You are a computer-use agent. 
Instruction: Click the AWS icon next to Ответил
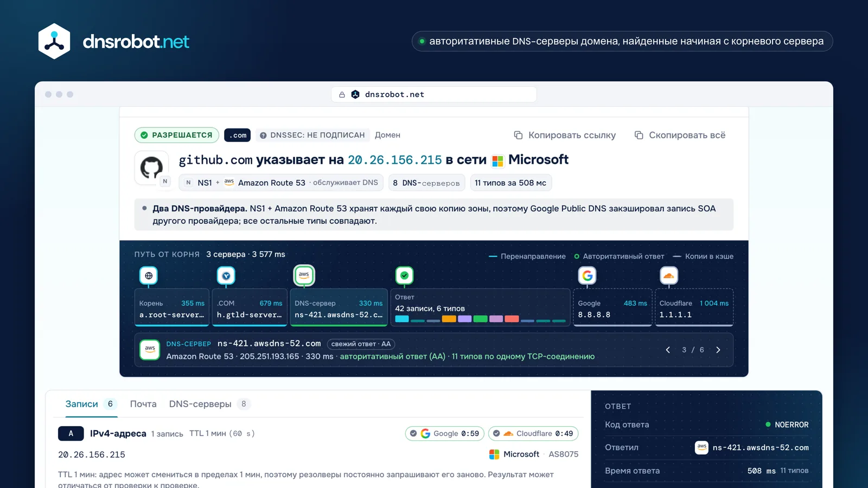(701, 447)
